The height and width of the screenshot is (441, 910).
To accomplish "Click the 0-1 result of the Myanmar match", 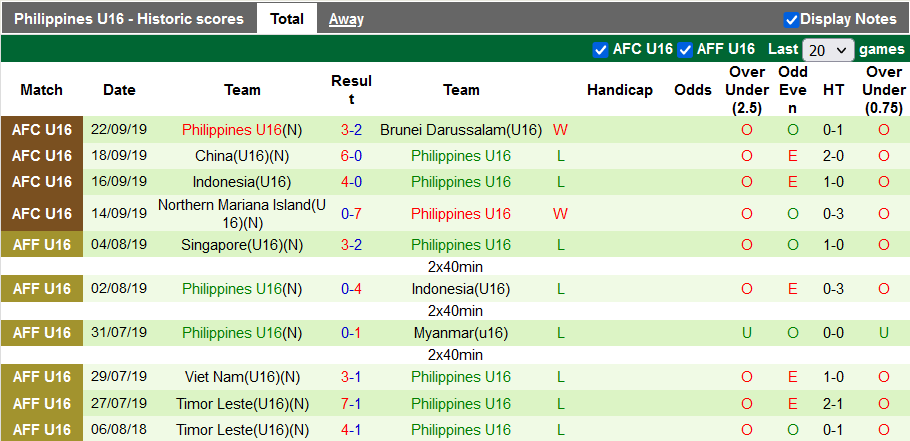I will coord(351,333).
